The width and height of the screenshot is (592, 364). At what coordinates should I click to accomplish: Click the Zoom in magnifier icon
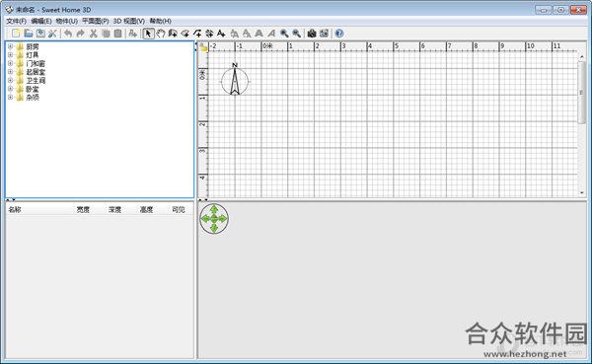pos(284,34)
